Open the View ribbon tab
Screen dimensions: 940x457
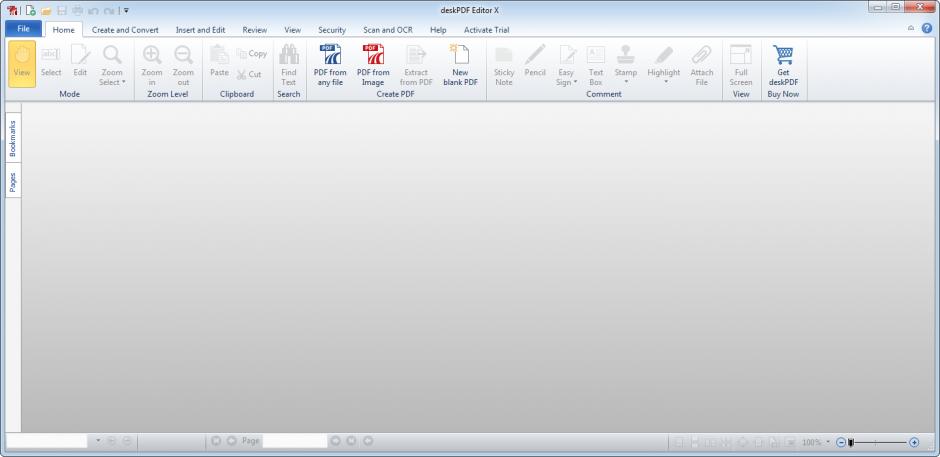(x=293, y=29)
